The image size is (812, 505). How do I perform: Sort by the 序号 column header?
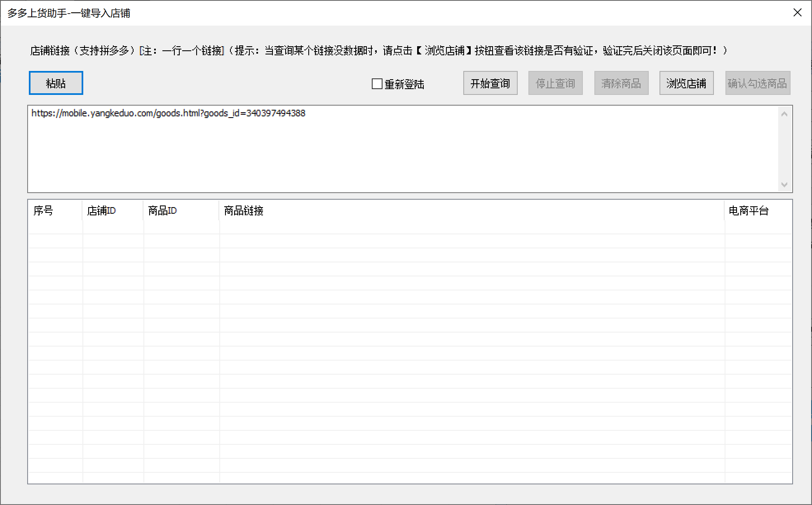point(43,211)
